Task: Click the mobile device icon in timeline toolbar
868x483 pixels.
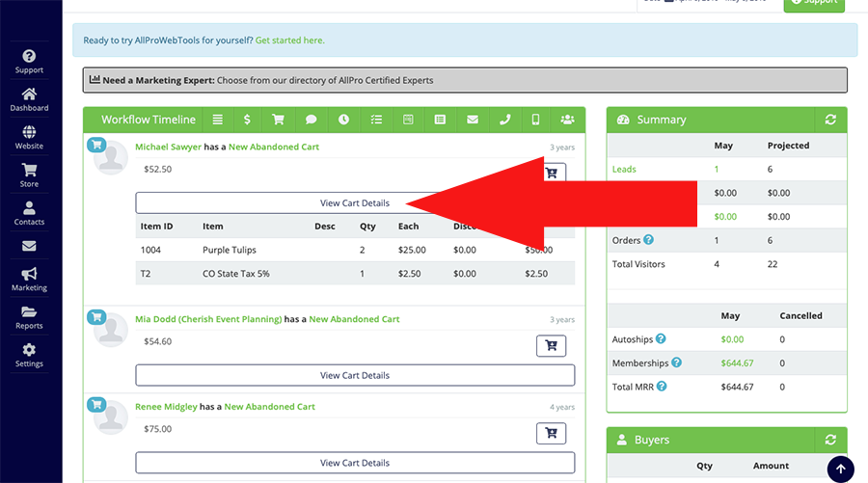Action: (535, 121)
